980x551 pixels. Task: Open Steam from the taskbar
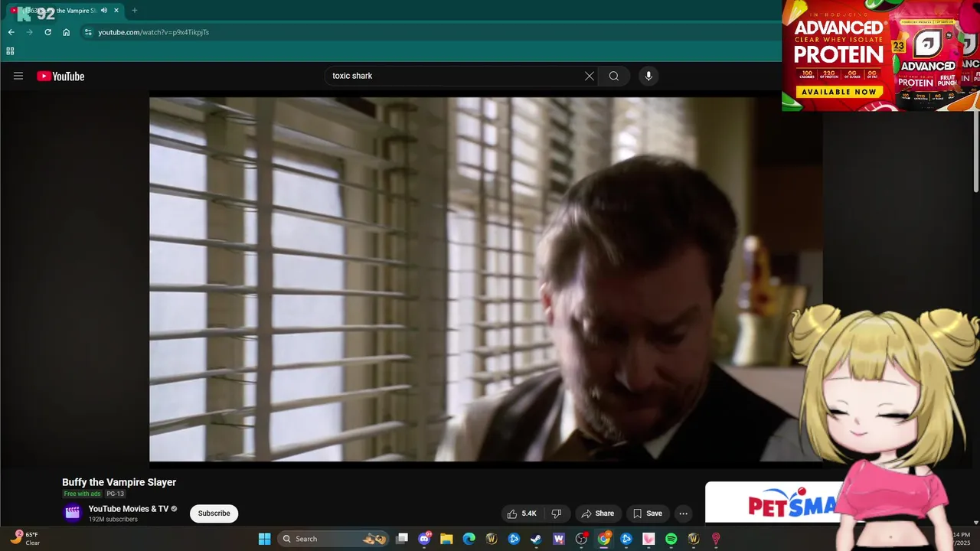536,539
